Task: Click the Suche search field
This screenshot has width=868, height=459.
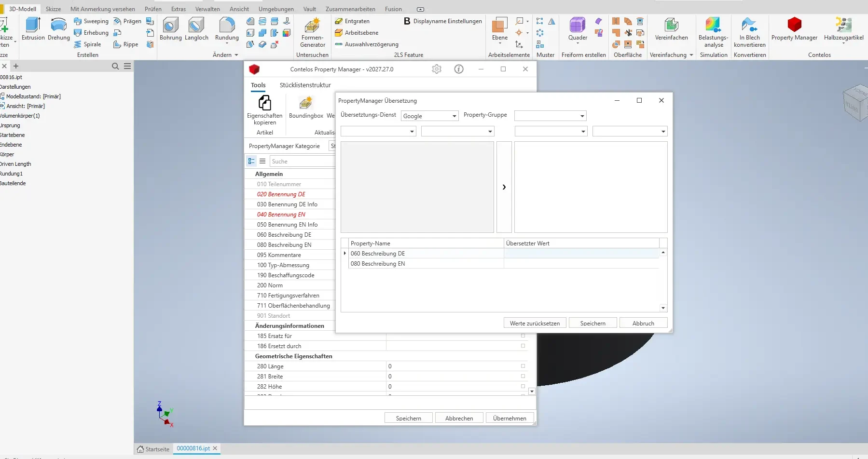Action: point(302,161)
